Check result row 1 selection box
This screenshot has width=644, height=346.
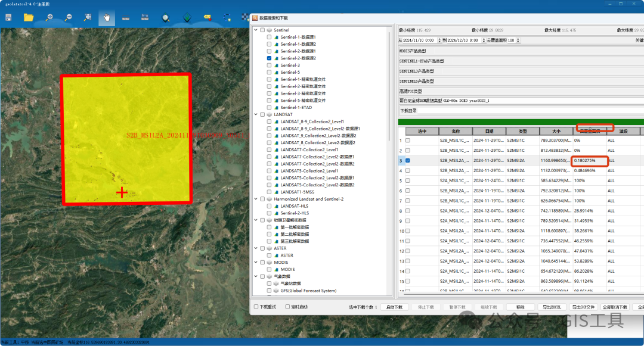coord(408,140)
